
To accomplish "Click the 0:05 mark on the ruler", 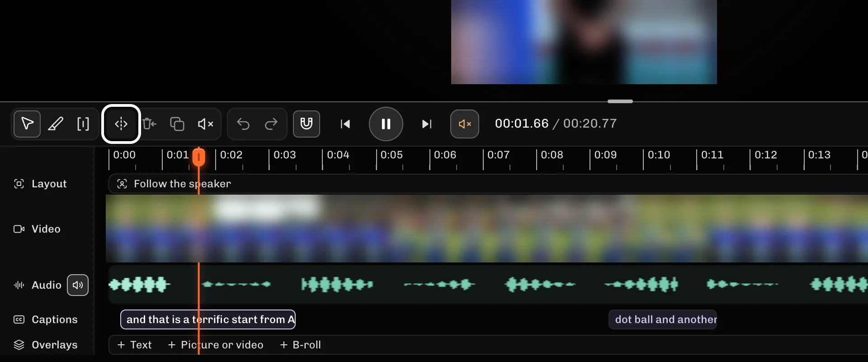I will pos(392,155).
